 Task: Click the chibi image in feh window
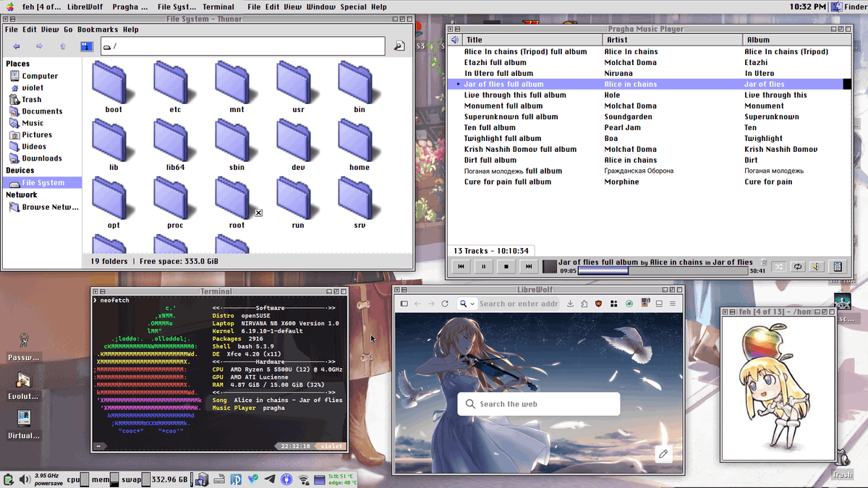point(777,388)
